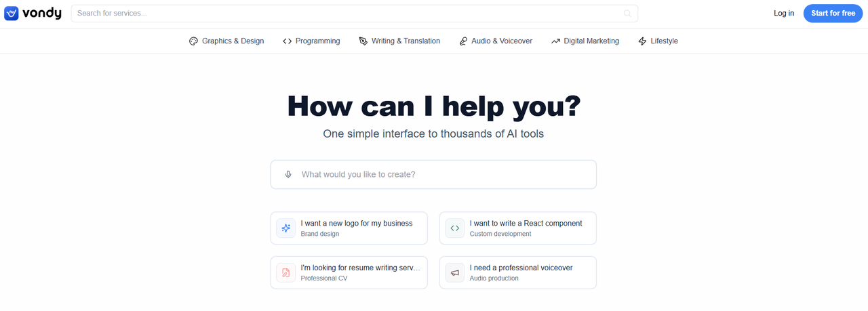Click the Digital Marketing trend arrow icon
Image resolution: width=868 pixels, height=311 pixels.
pyautogui.click(x=555, y=41)
